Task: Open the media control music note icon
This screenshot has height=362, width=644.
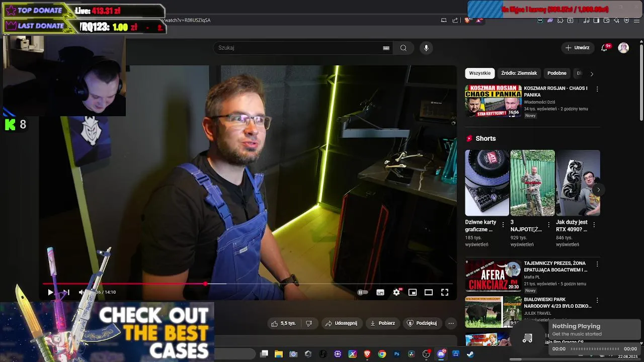Action: click(586, 21)
